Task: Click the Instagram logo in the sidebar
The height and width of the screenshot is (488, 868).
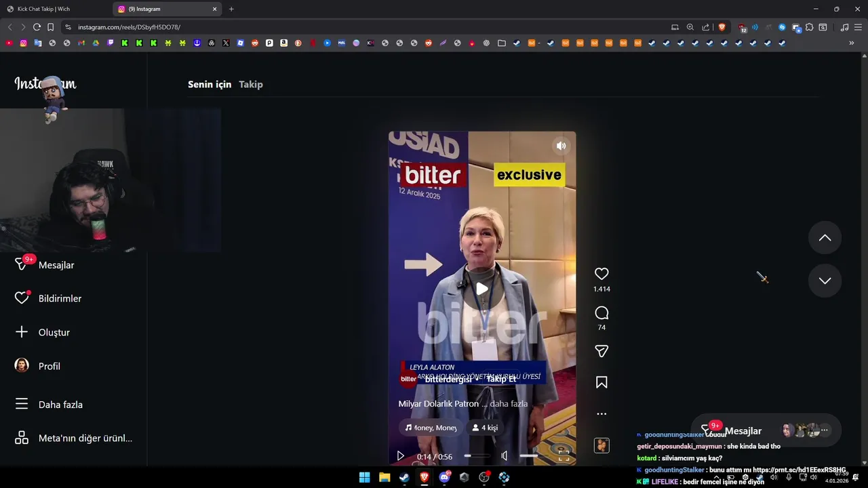Action: [x=45, y=84]
